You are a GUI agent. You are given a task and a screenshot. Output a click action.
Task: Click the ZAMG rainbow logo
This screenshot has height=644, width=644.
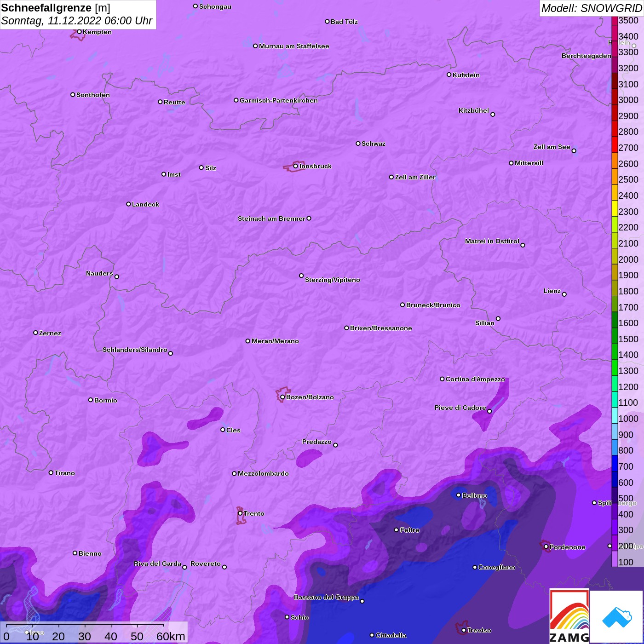tap(569, 616)
